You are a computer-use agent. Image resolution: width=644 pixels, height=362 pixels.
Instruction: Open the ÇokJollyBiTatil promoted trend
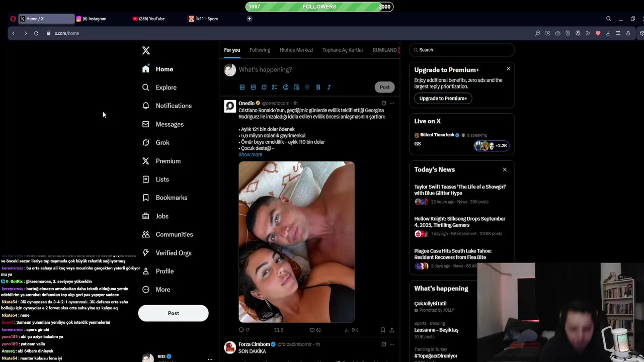click(x=430, y=304)
